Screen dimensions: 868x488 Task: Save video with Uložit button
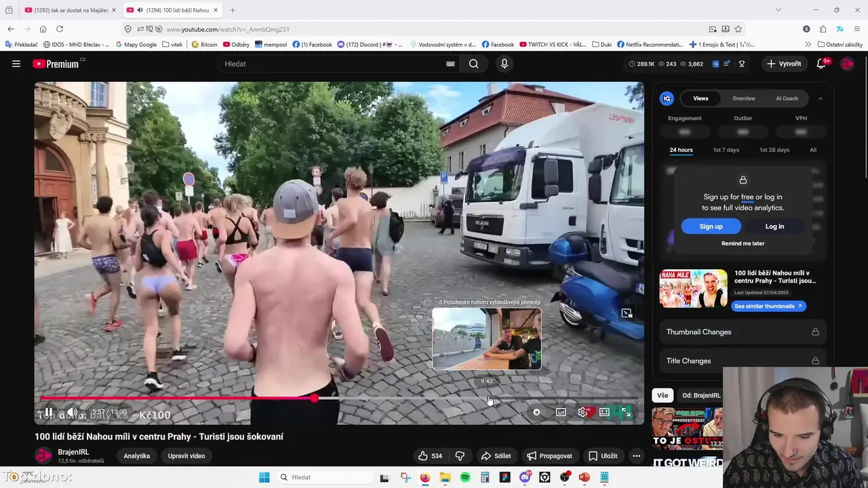pyautogui.click(x=603, y=456)
